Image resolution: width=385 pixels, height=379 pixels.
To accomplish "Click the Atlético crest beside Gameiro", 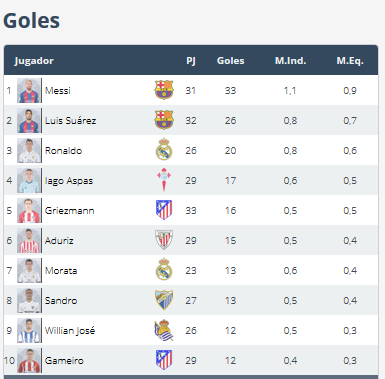I will point(164,360).
